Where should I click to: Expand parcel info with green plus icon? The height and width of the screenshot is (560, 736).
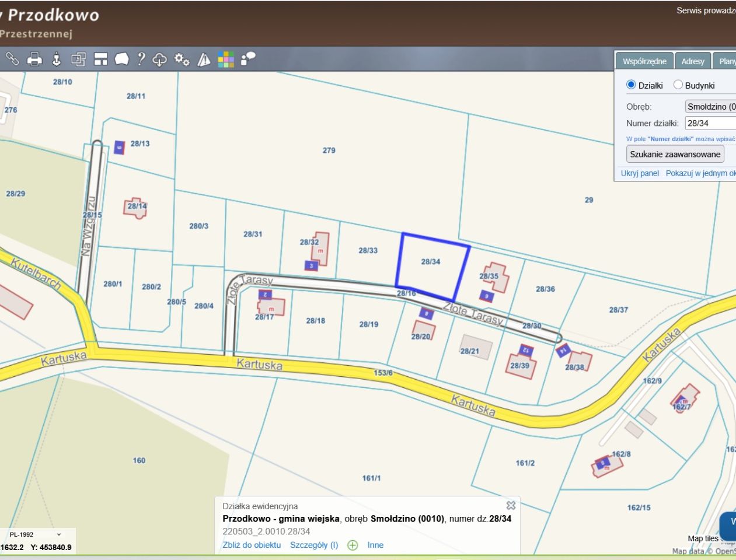pyautogui.click(x=353, y=545)
